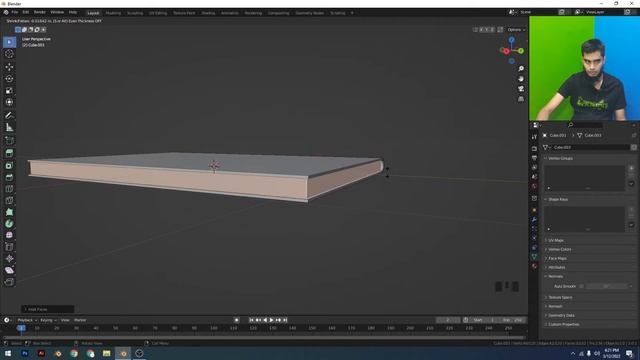Expand the Vertex Colors panel
This screenshot has width=640, height=360.
pyautogui.click(x=559, y=249)
